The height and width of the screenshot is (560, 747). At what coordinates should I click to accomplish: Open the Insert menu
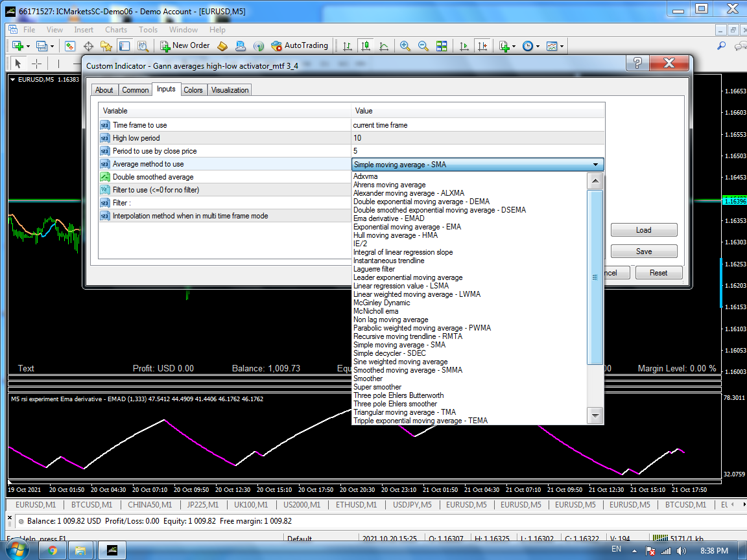click(84, 30)
